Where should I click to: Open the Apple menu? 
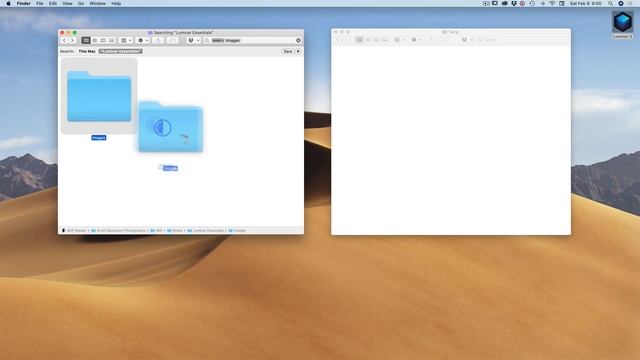pos(8,3)
